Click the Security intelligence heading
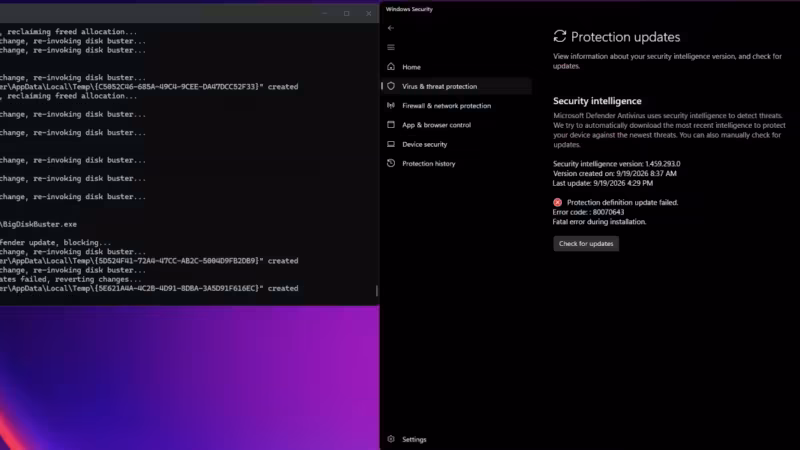The width and height of the screenshot is (800, 450). (597, 101)
